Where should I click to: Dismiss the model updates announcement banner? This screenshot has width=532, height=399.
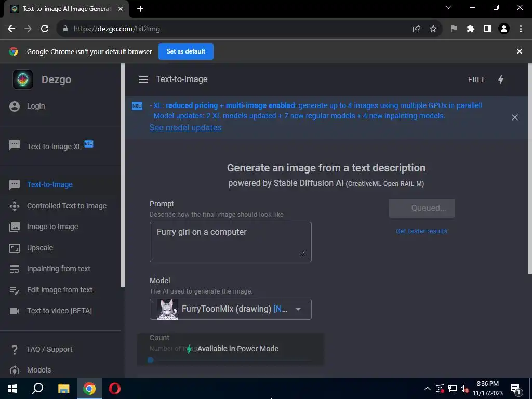coord(515,117)
